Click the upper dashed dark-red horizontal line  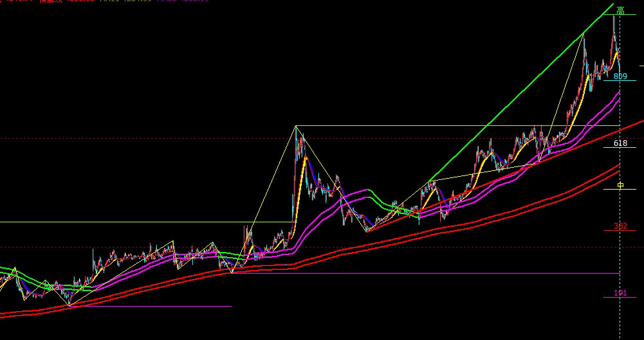click(129, 138)
